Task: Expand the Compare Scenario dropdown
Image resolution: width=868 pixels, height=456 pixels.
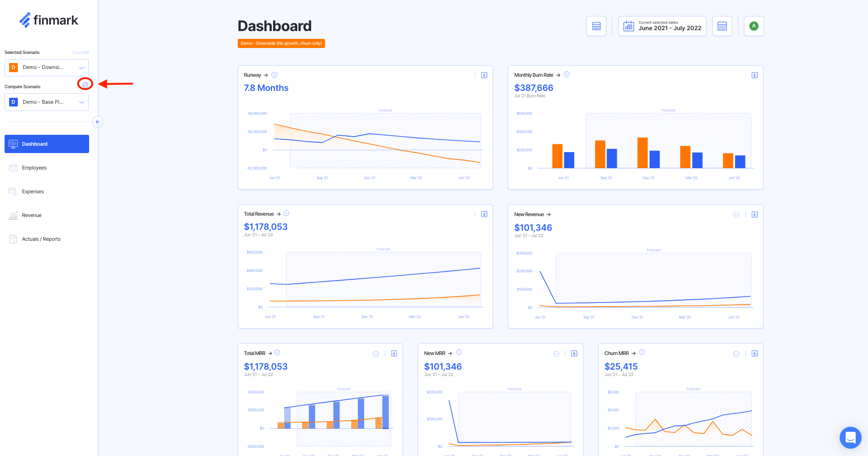Action: coord(47,102)
